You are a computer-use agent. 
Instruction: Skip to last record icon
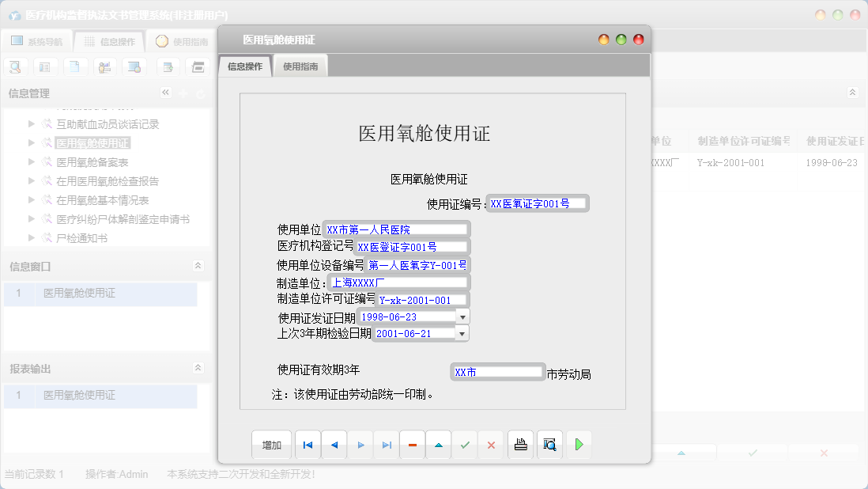(x=387, y=445)
